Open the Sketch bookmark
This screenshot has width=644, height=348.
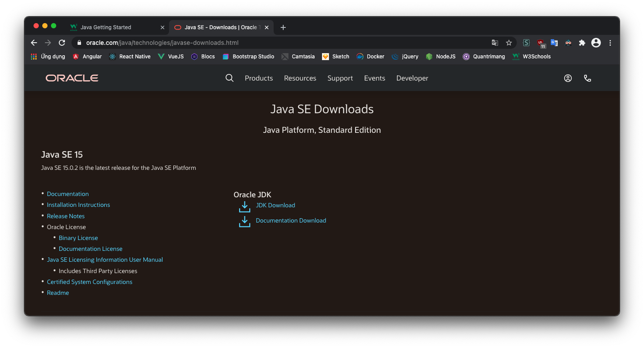336,57
